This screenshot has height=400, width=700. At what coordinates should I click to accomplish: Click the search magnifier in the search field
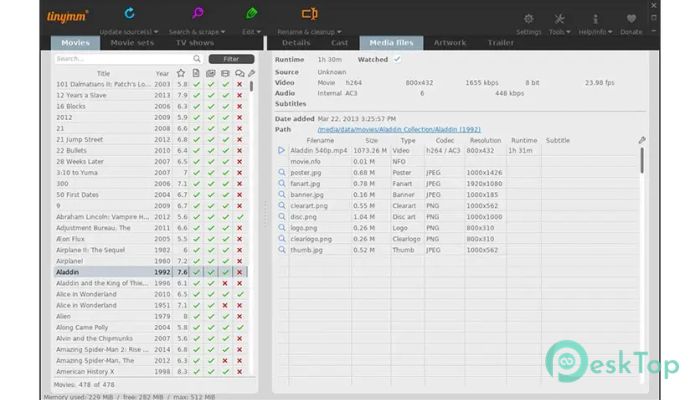click(x=197, y=59)
